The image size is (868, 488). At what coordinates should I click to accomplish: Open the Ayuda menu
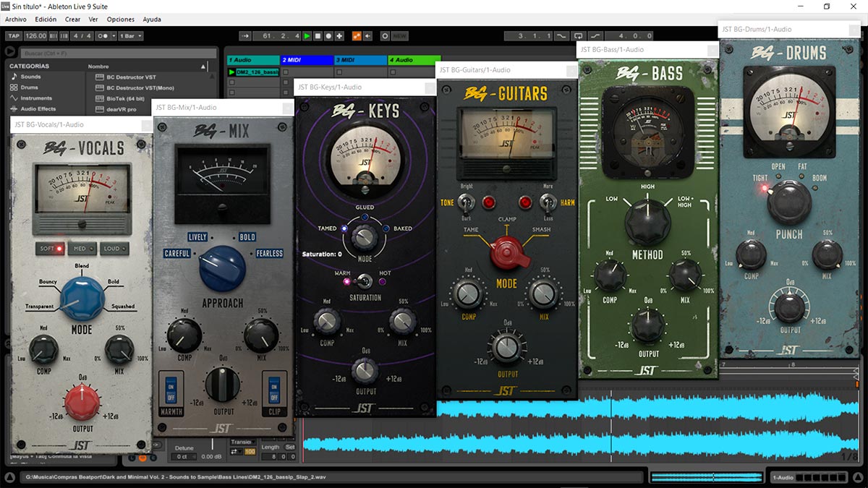click(152, 20)
